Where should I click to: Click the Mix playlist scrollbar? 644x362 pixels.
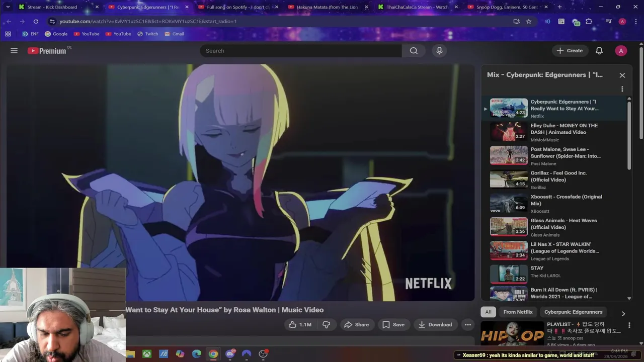629,136
